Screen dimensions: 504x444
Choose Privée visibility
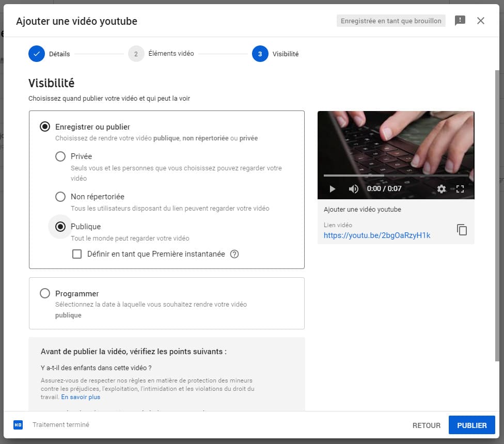[60, 156]
